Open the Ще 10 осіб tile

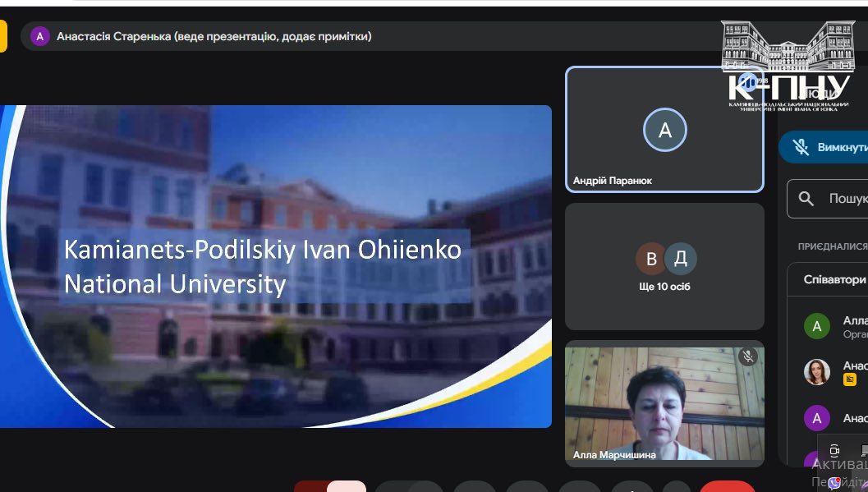click(x=664, y=267)
